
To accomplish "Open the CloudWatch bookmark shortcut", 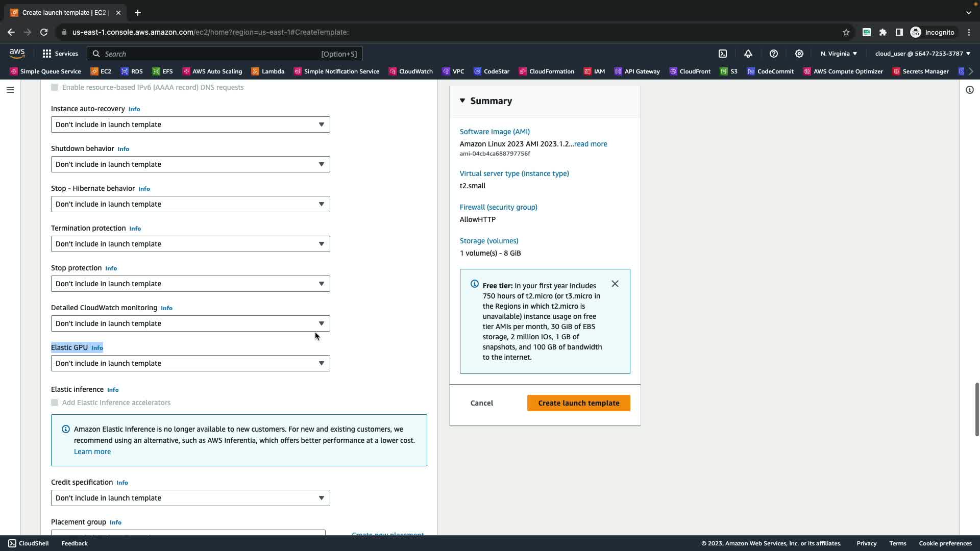I will (x=410, y=71).
